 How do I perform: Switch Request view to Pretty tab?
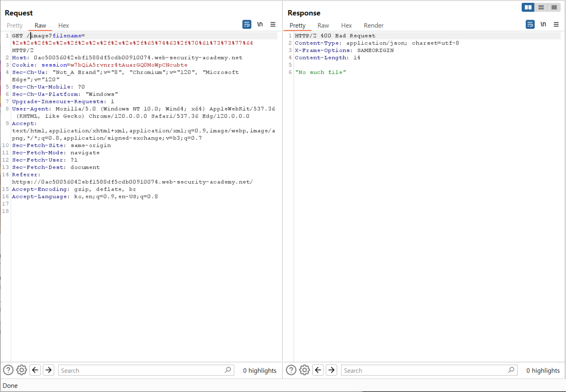(15, 25)
